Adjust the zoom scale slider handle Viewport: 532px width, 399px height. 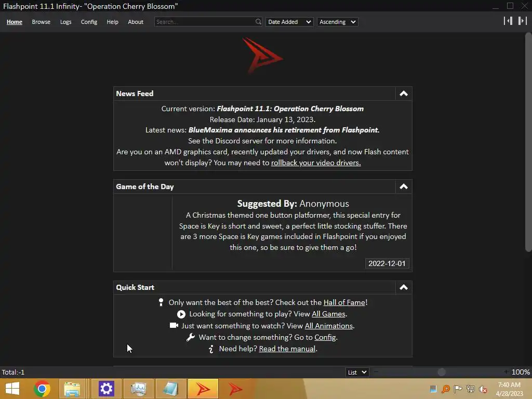pos(442,372)
